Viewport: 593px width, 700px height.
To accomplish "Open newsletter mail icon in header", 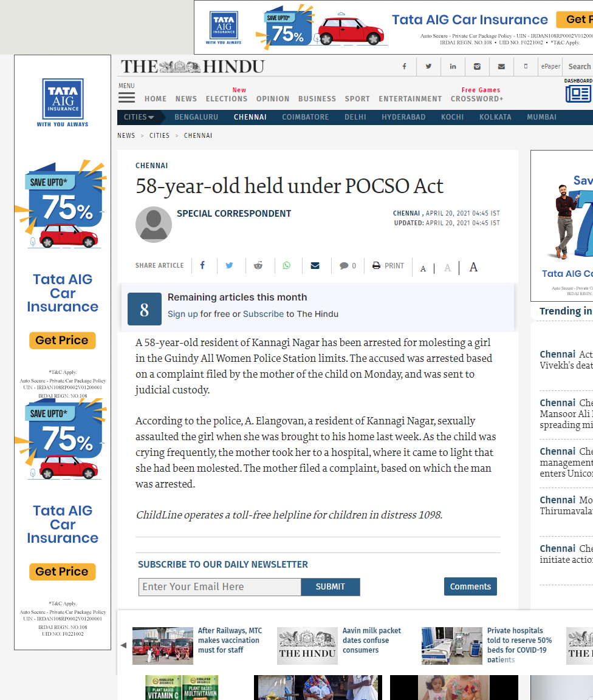I will (x=501, y=67).
